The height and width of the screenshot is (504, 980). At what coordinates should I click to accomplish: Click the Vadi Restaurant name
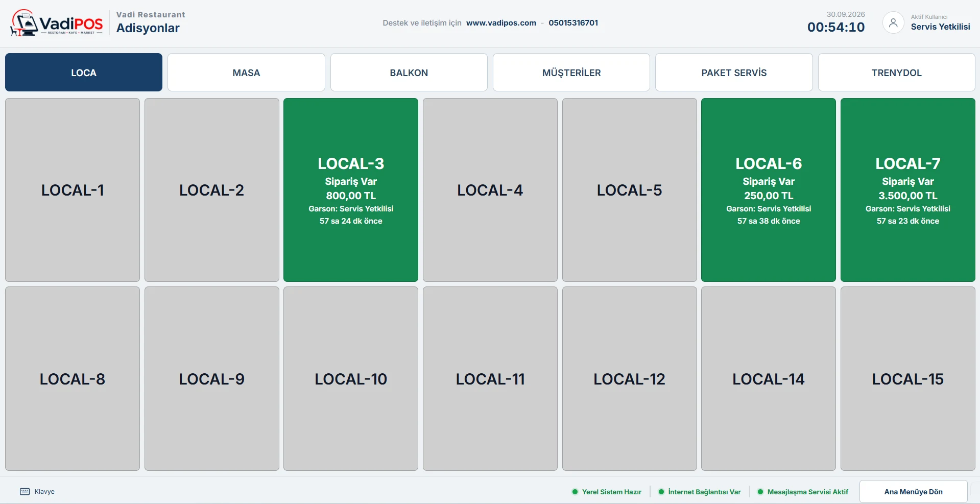[151, 15]
